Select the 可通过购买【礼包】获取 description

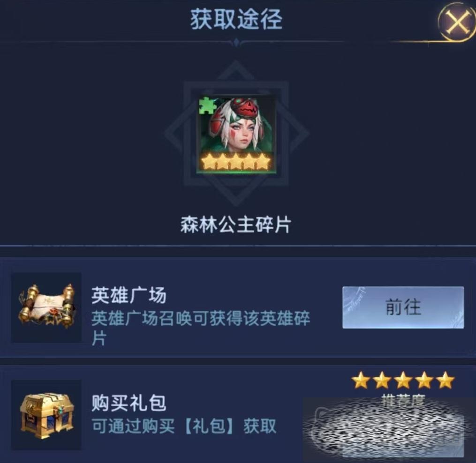(x=184, y=426)
